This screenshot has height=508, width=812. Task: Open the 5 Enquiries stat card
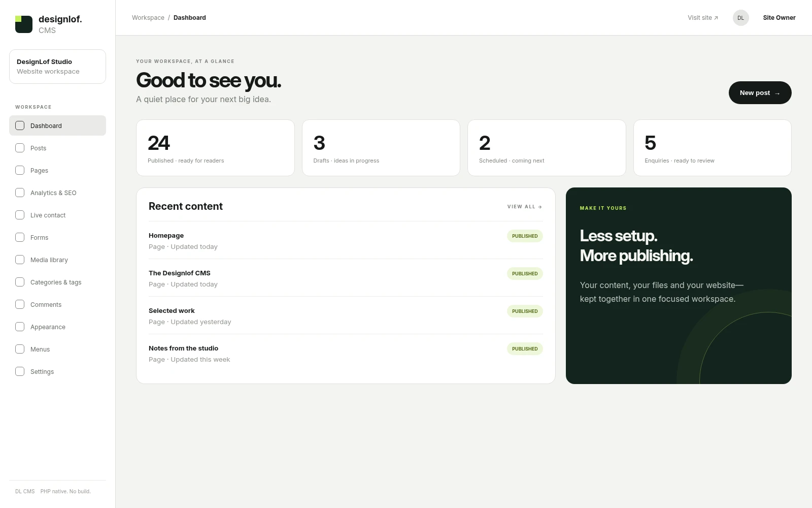713,148
